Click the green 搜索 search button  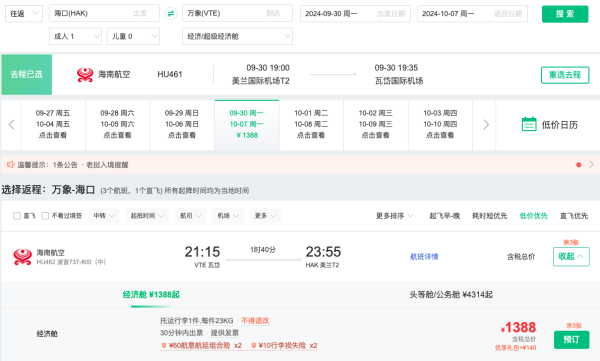pos(565,14)
